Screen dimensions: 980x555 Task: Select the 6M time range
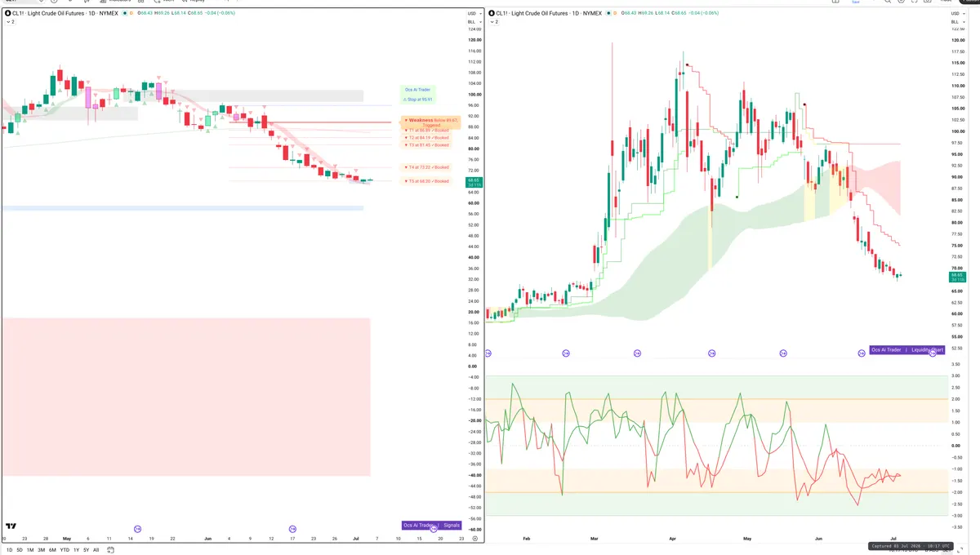click(x=53, y=550)
